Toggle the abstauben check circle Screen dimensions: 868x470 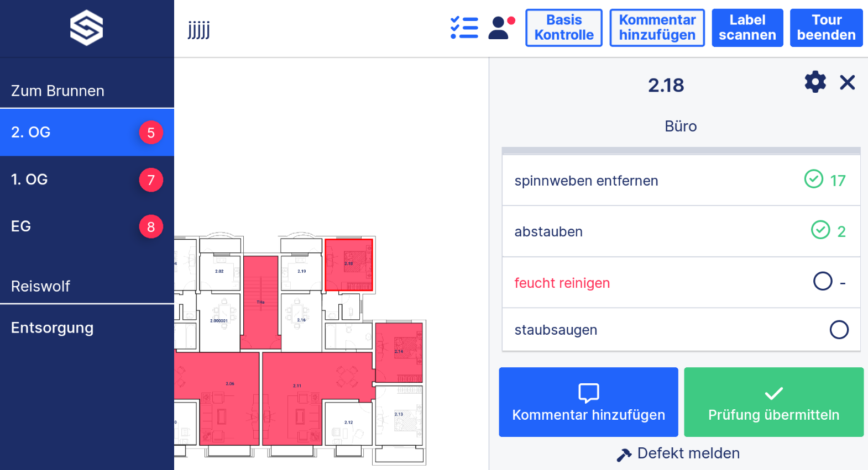[820, 230]
